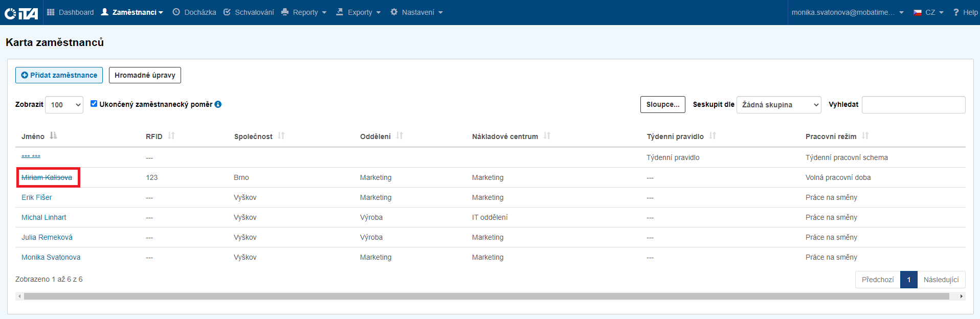Sort by Jméno column sort icon
The width and height of the screenshot is (980, 319).
(x=53, y=136)
